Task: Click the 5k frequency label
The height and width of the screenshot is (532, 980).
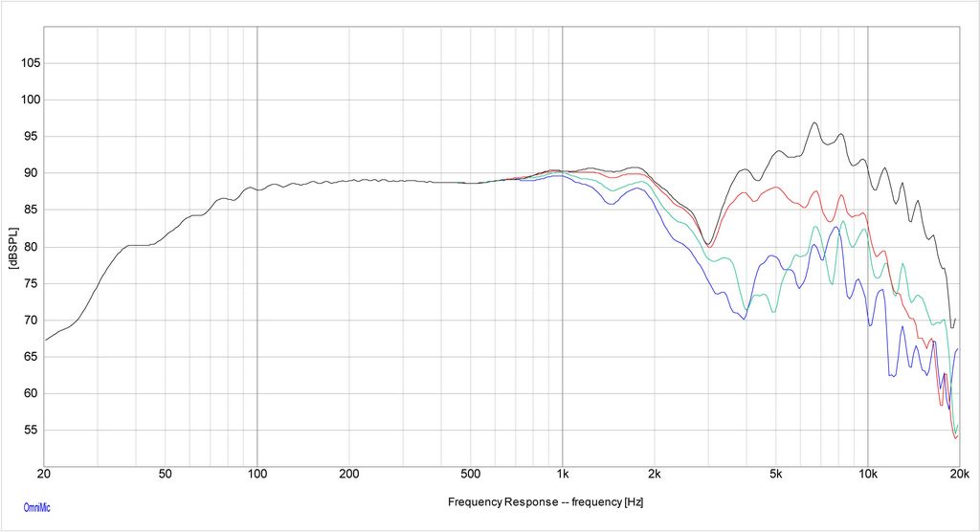Action: tap(775, 474)
